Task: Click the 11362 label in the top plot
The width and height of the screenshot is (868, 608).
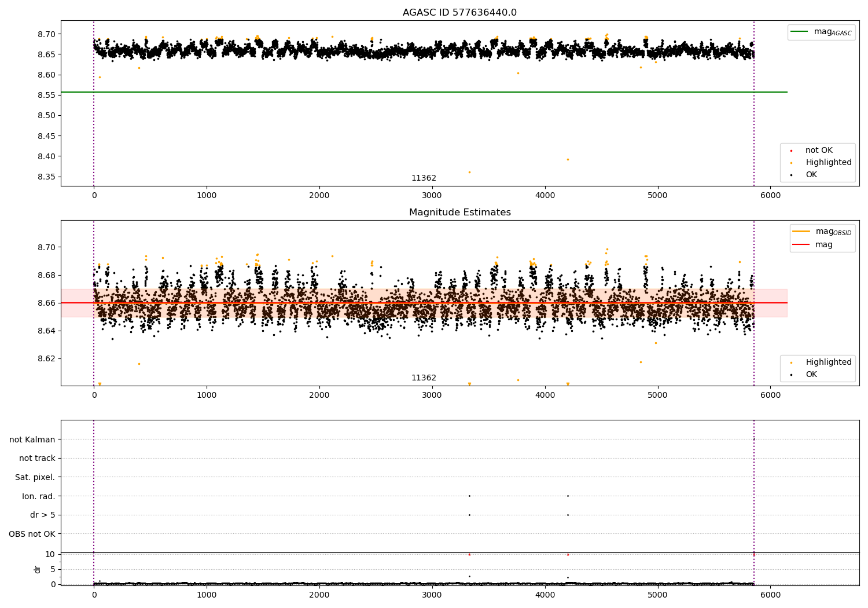Action: tap(424, 178)
